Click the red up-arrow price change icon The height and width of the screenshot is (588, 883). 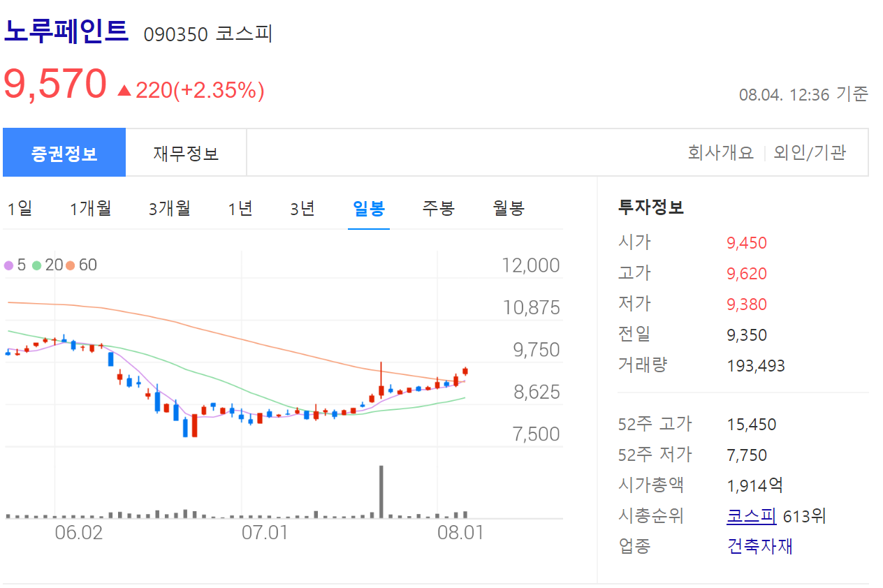(124, 90)
